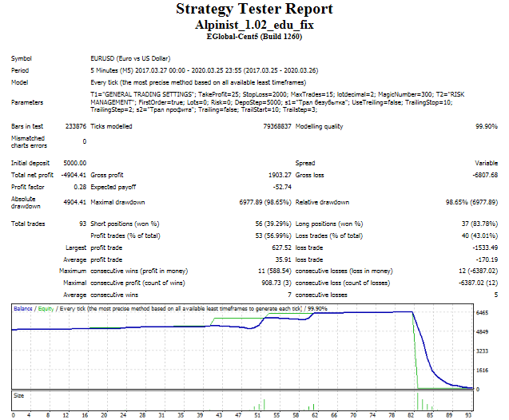Click Short positions value 56 (39.29%)
Screen dimensions: 509x420
[x=273, y=224]
